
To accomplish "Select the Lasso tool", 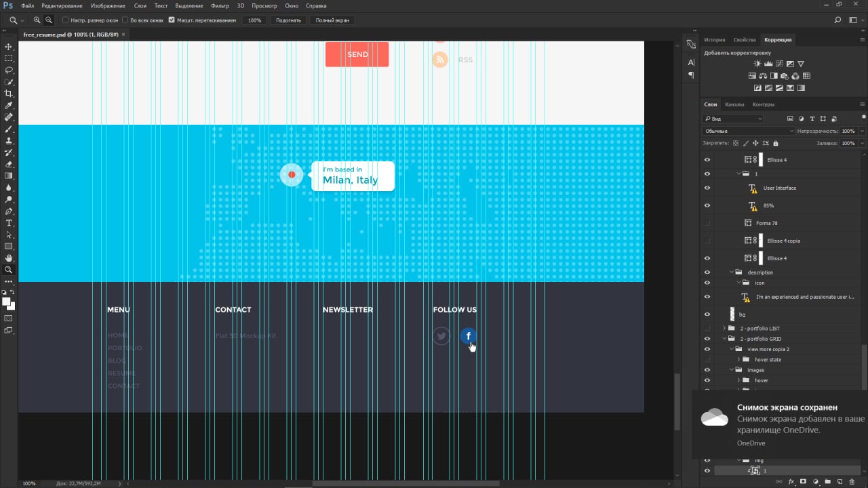I will point(9,70).
